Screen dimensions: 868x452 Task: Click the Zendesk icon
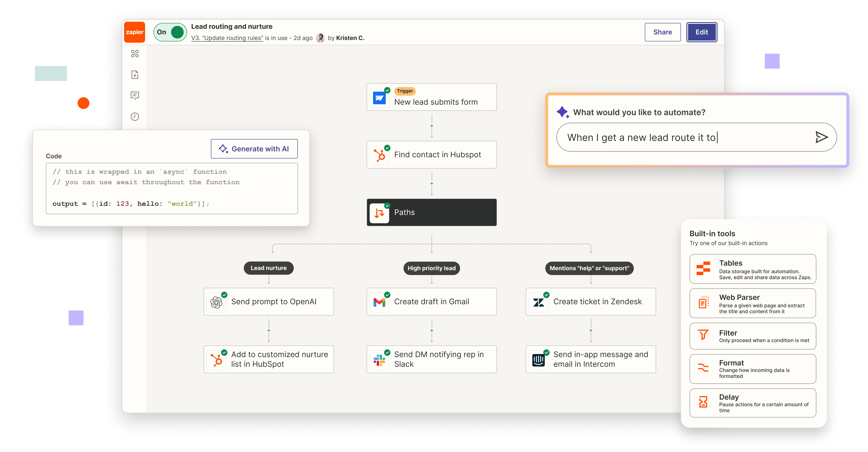[x=539, y=303]
